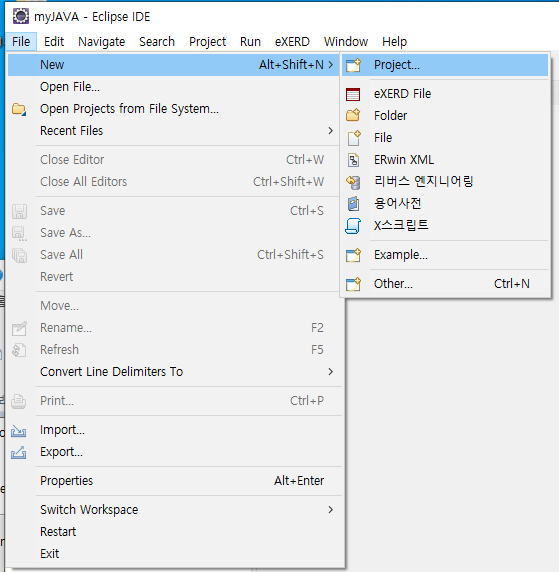The image size is (559, 572).
Task: Open the Run menu
Action: tap(250, 42)
